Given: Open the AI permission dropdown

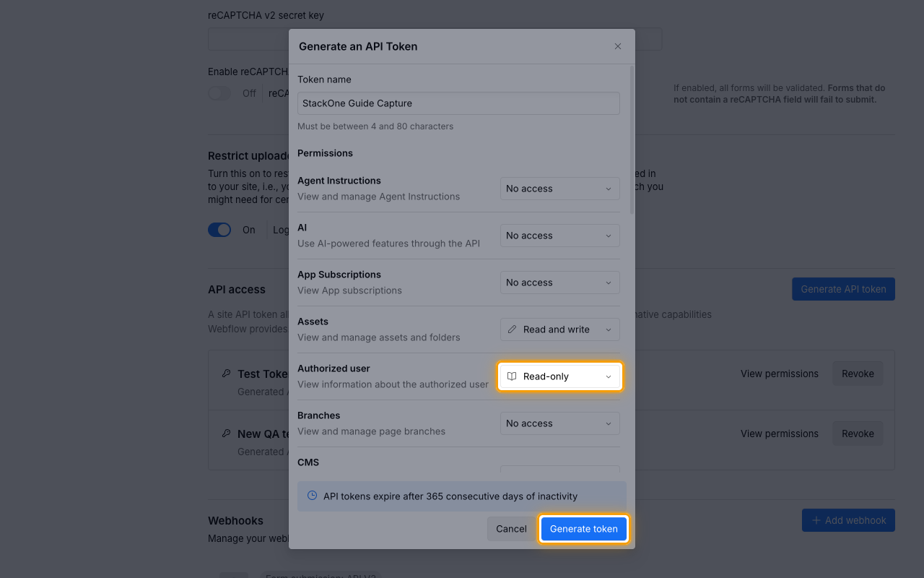Looking at the screenshot, I should [x=560, y=236].
